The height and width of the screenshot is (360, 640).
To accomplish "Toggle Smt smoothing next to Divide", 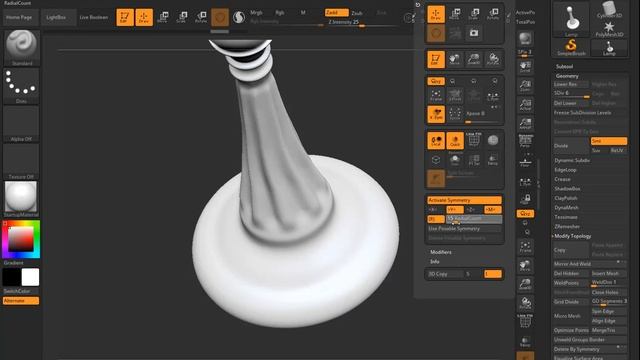I will (609, 141).
